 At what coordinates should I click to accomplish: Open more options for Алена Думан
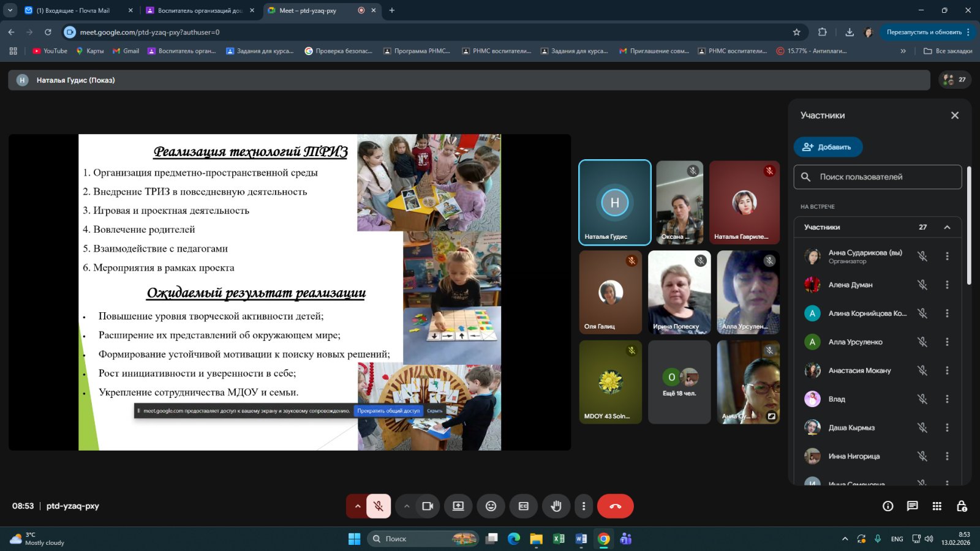click(x=947, y=285)
